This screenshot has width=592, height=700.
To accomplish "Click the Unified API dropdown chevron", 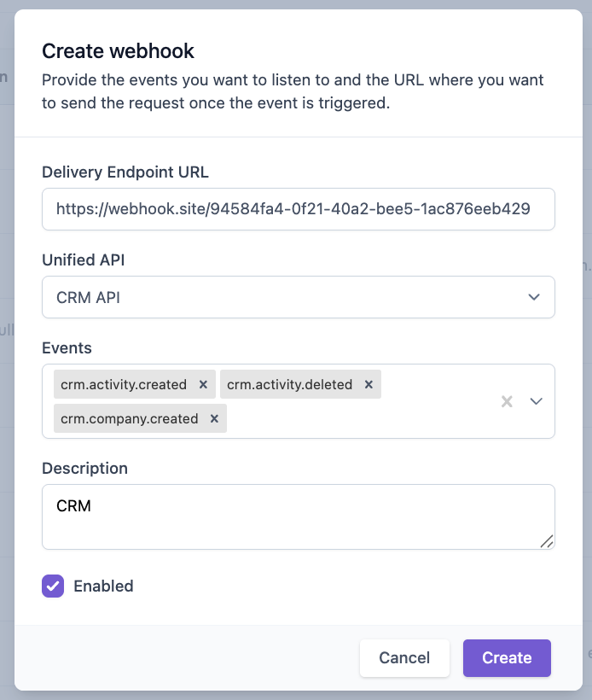I will (535, 297).
